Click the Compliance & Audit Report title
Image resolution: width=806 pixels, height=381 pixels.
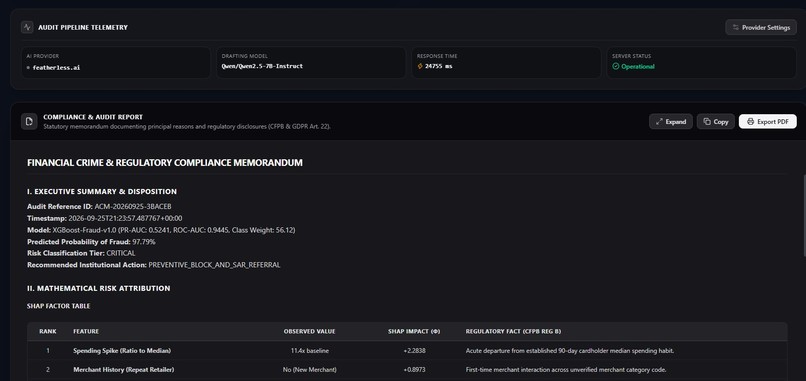[93, 117]
